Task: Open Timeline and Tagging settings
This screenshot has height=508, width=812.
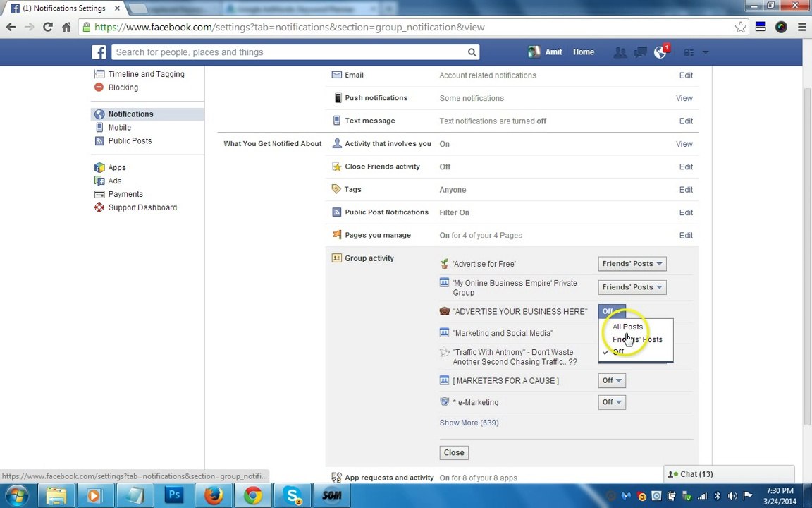Action: (146, 74)
